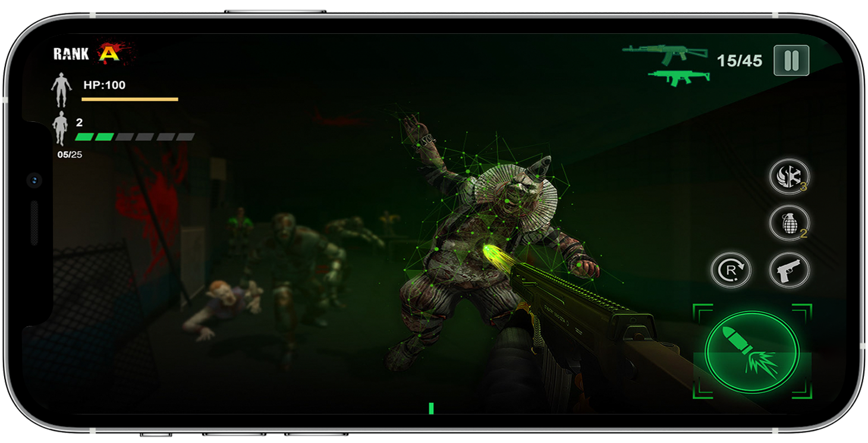868x443 pixels.
Task: Tap the green bullet fire button
Action: point(752,351)
